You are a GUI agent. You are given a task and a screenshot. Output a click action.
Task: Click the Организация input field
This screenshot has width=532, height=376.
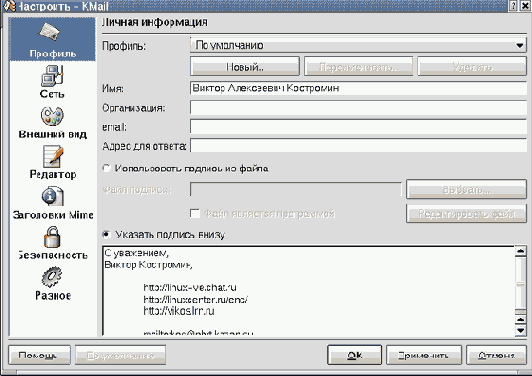point(358,108)
